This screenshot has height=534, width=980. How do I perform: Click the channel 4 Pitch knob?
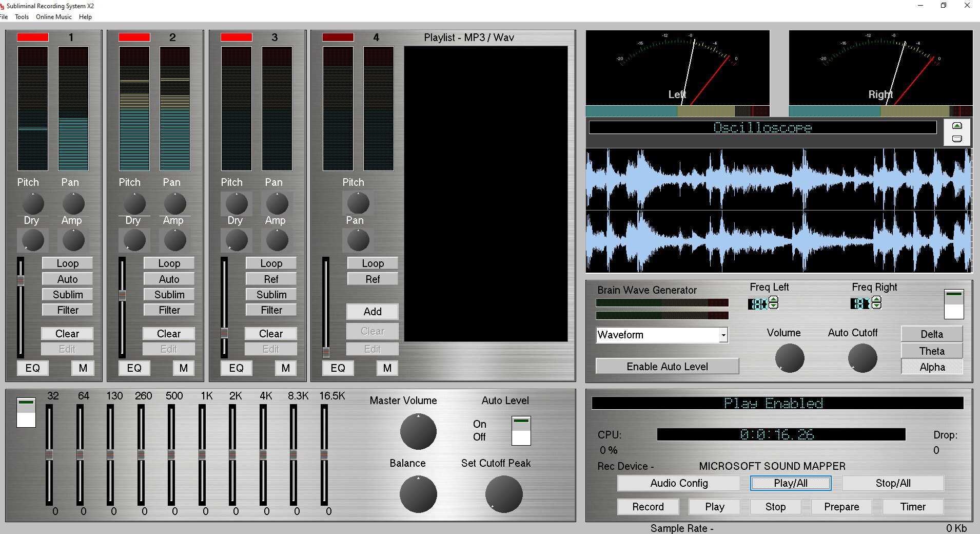click(358, 204)
